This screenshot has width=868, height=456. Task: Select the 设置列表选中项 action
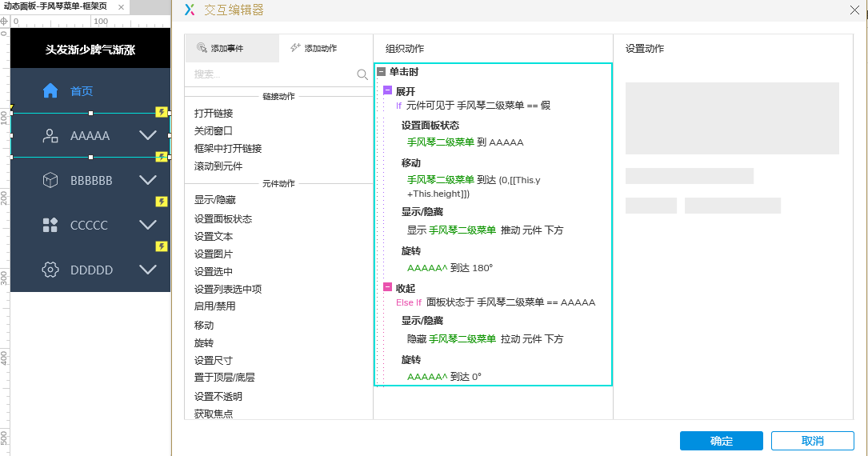point(228,290)
